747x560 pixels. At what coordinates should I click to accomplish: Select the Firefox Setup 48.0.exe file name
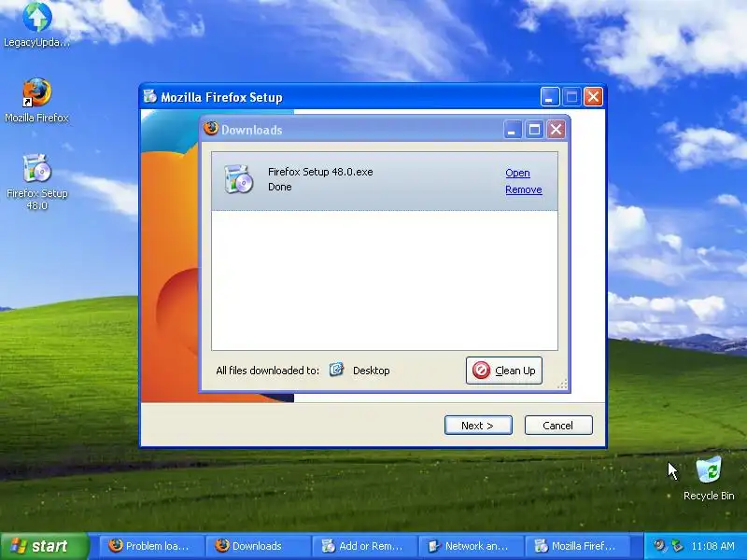point(320,172)
